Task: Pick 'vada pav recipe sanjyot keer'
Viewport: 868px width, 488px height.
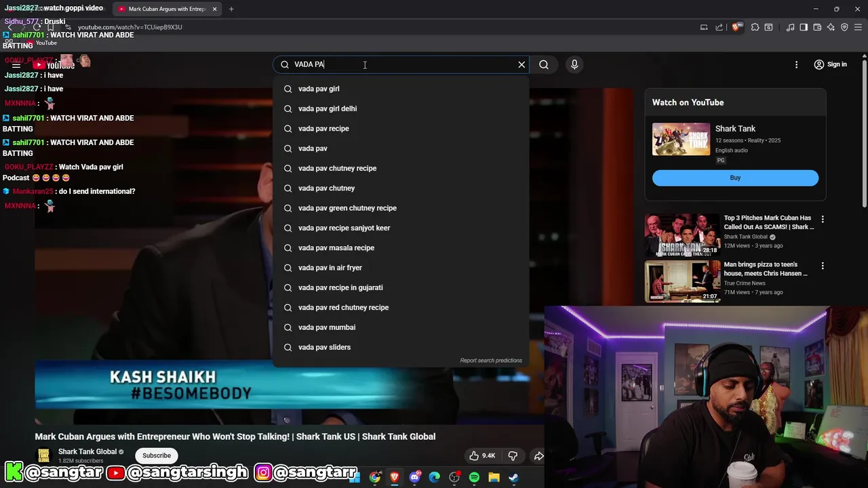Action: point(401,228)
